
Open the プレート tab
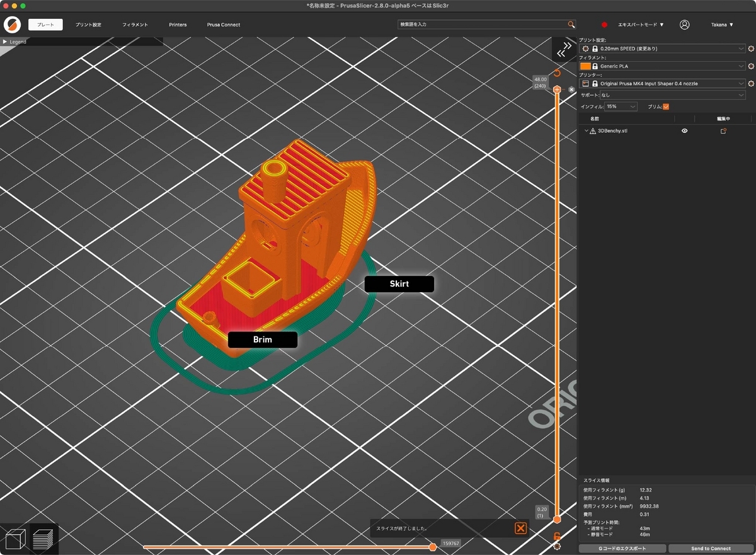click(x=45, y=25)
